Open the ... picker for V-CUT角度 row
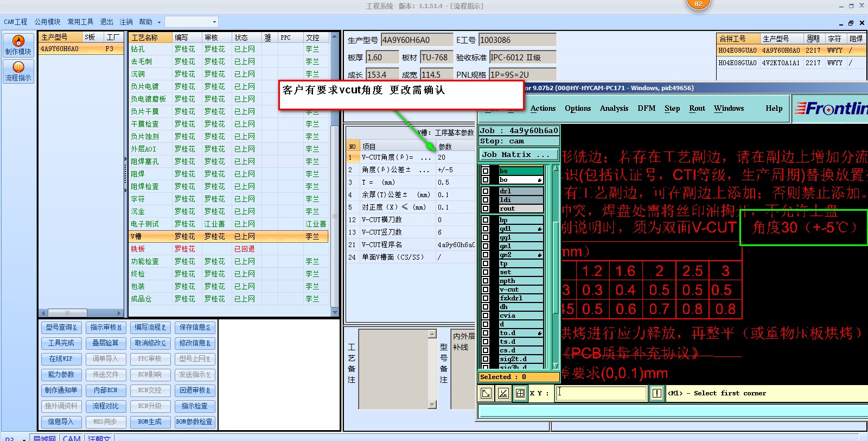Image resolution: width=868 pixels, height=441 pixels. pos(426,157)
